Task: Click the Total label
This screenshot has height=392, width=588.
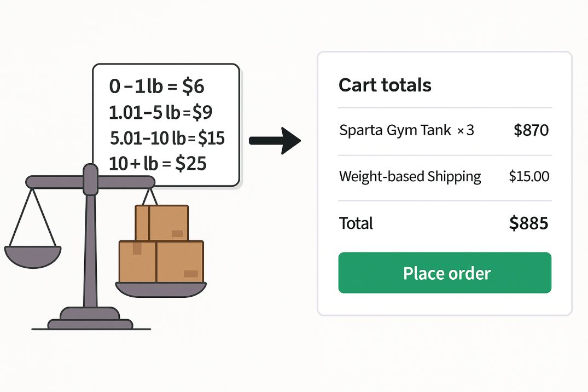Action: click(x=356, y=223)
